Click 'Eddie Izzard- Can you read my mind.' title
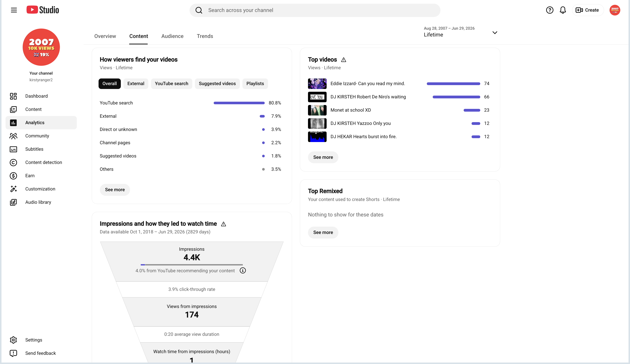This screenshot has height=364, width=630. coord(367,83)
